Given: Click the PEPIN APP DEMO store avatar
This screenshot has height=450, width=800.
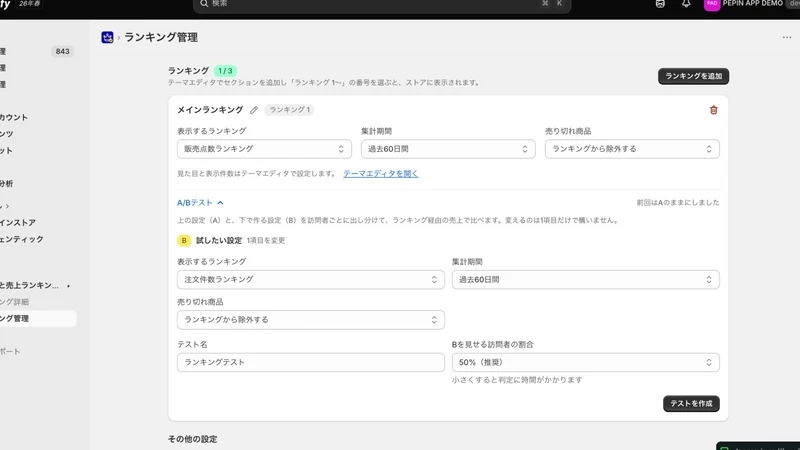Looking at the screenshot, I should coord(711,4).
